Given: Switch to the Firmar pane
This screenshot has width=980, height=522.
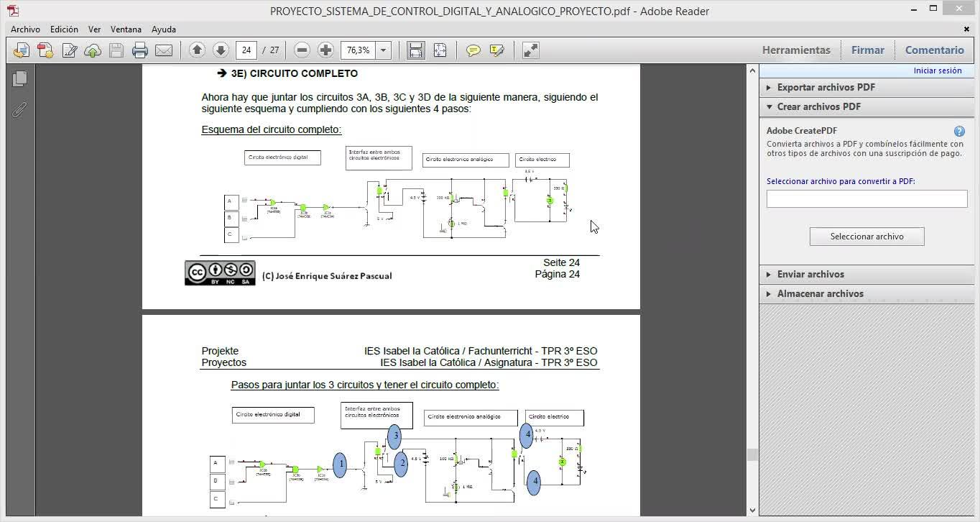Looking at the screenshot, I should click(867, 50).
